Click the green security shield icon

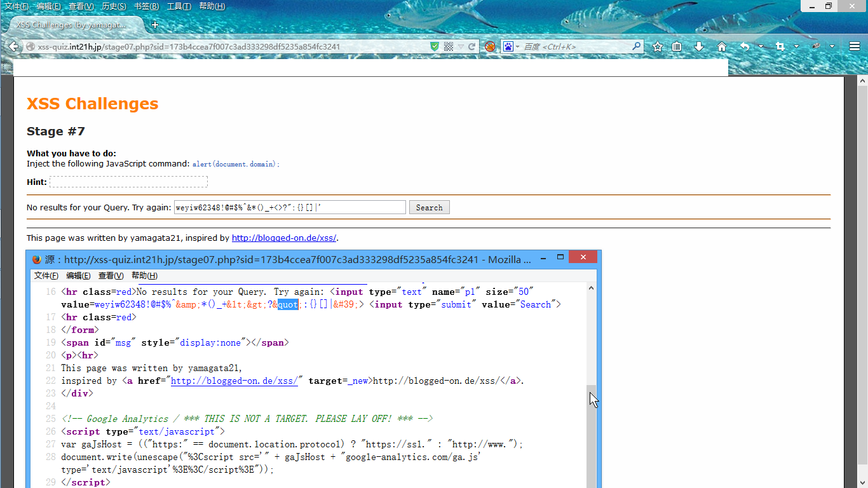(x=435, y=46)
